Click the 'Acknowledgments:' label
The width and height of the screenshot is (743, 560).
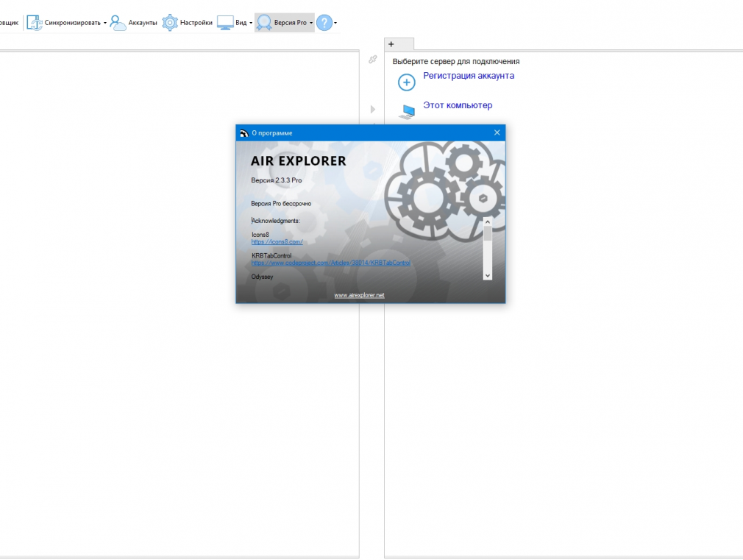tap(275, 221)
